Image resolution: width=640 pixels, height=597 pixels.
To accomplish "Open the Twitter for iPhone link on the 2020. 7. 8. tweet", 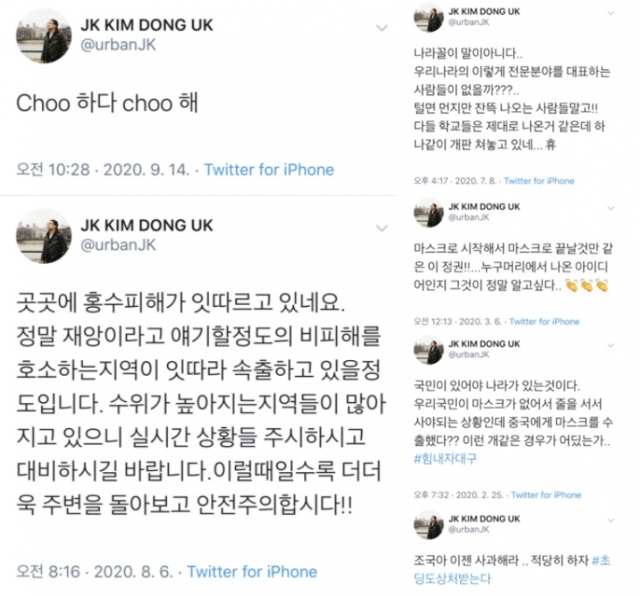I will point(539,181).
